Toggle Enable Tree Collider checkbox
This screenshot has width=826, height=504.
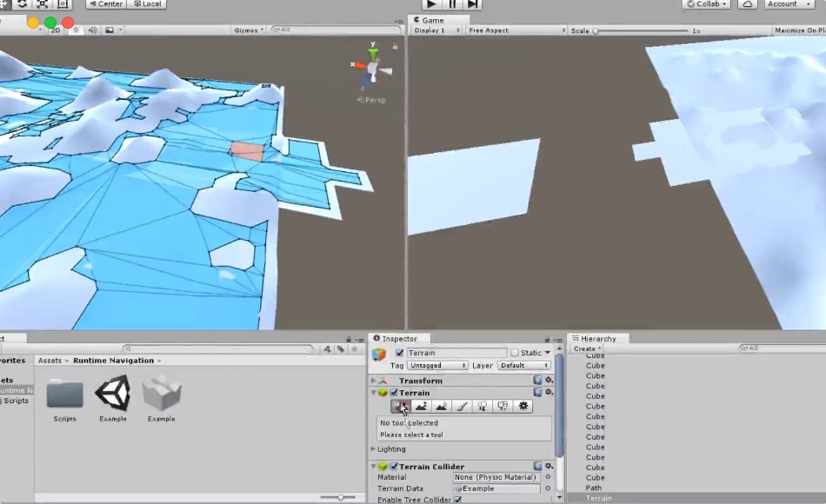(459, 500)
